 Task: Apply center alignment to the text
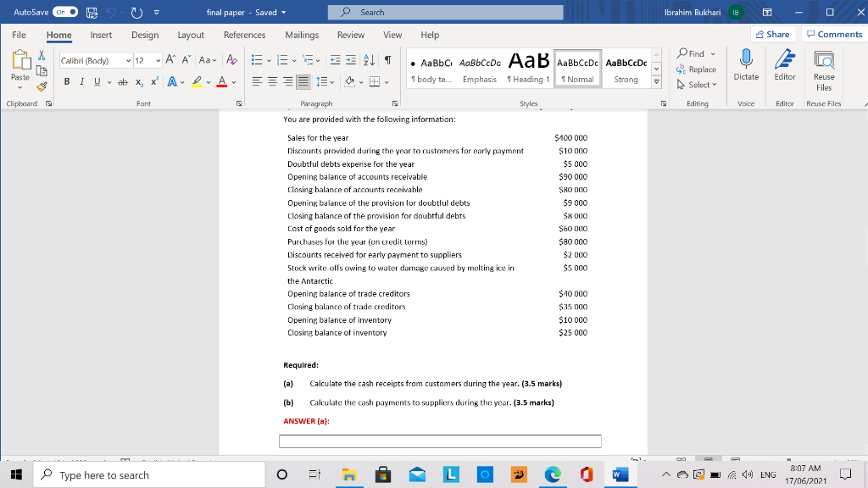coord(271,81)
